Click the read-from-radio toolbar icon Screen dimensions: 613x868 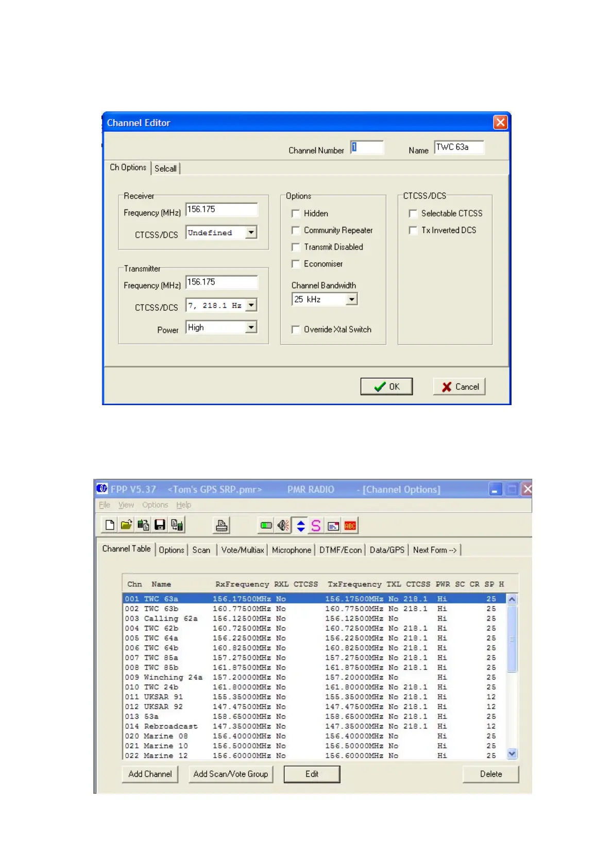[143, 525]
